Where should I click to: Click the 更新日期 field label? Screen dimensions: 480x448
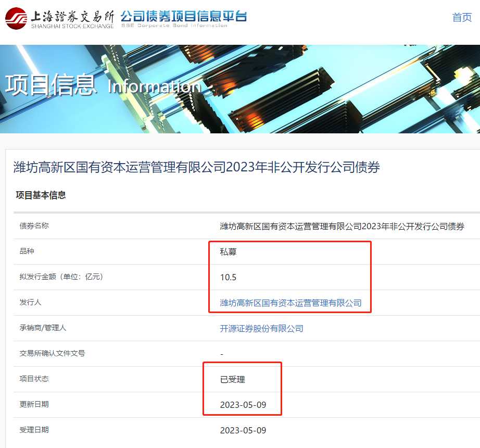(34, 404)
